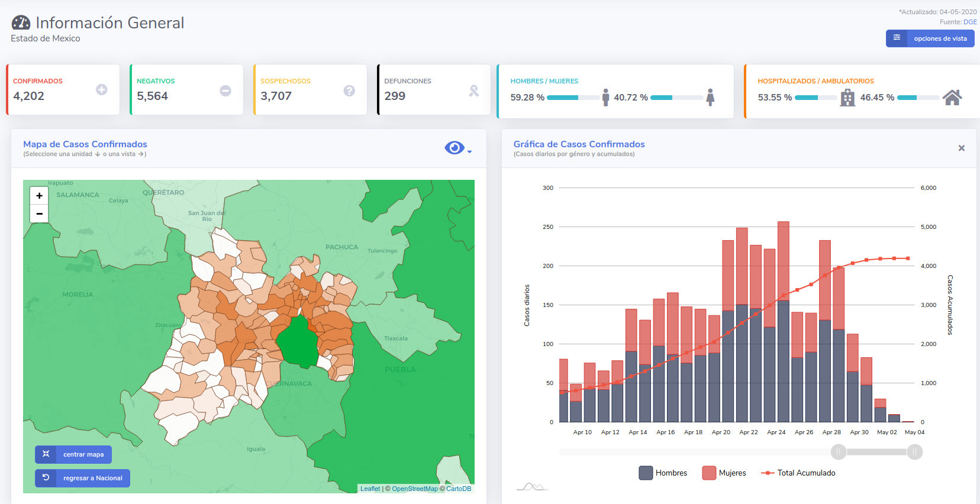Toggle Total Acumulado line in legend
980x504 pixels.
coord(798,473)
